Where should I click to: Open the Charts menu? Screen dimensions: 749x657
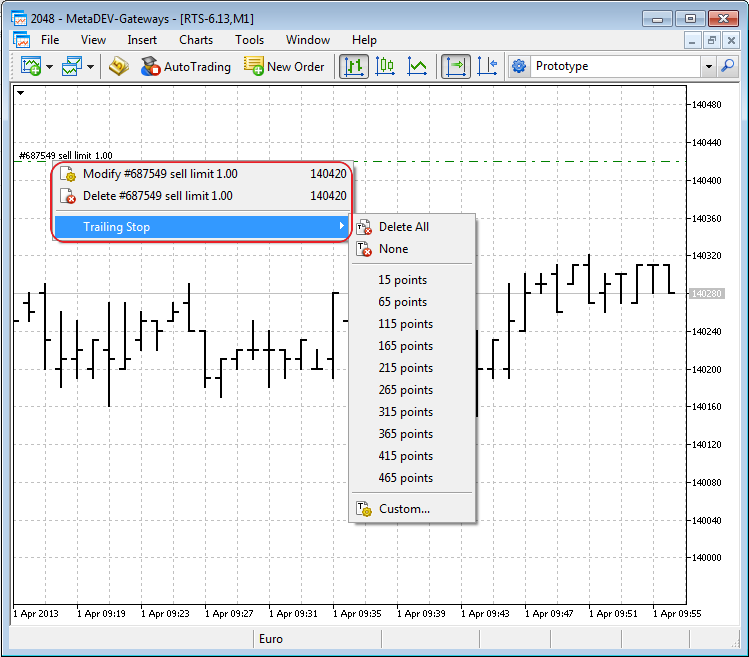(196, 40)
